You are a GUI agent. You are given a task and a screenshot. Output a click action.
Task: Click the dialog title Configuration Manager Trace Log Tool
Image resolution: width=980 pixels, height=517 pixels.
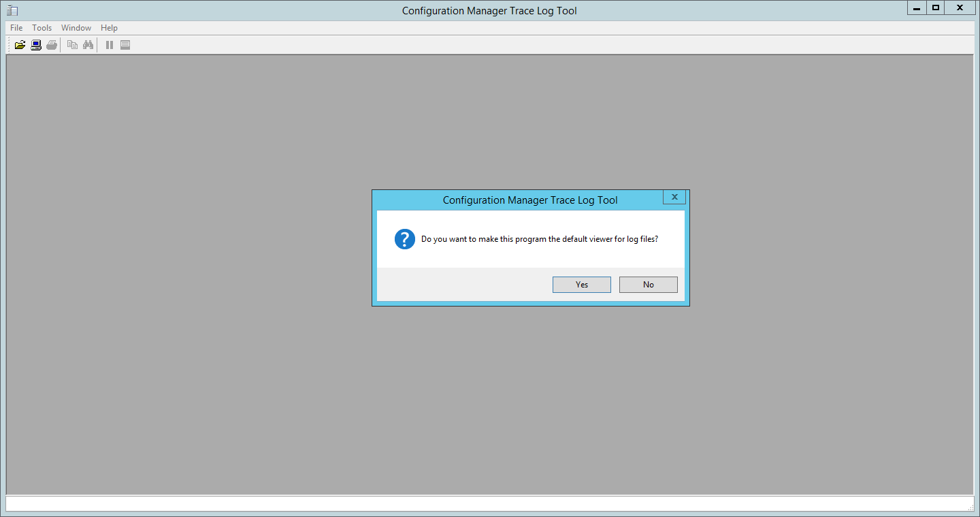[530, 200]
